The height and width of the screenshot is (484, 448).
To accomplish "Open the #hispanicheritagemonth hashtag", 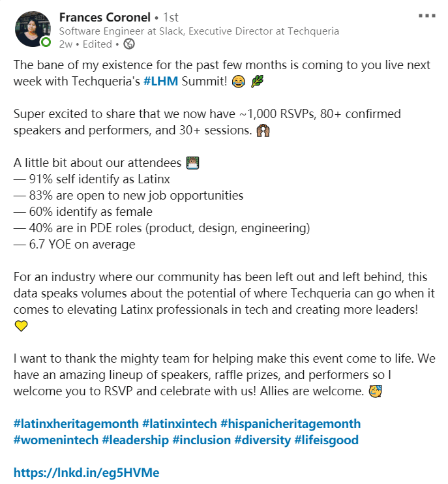I will point(290,423).
